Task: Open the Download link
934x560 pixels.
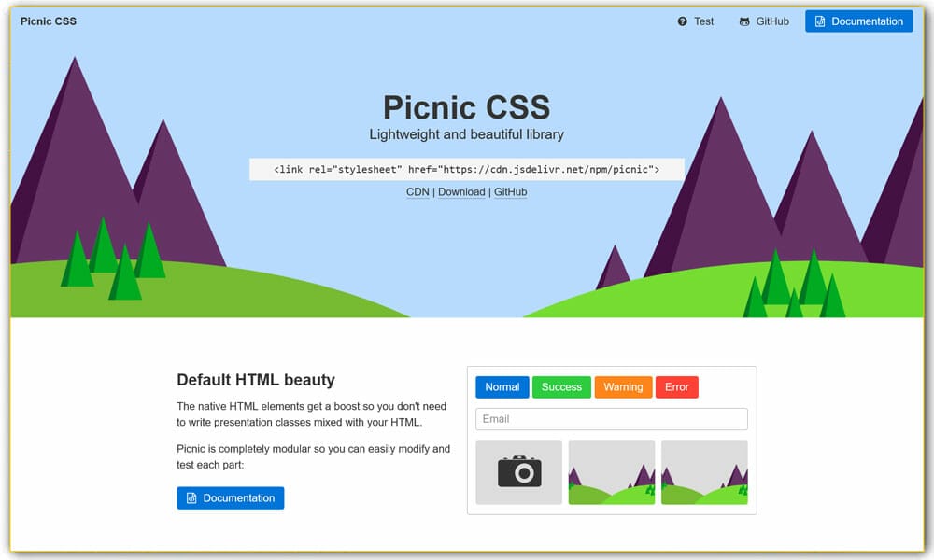Action: click(x=461, y=191)
